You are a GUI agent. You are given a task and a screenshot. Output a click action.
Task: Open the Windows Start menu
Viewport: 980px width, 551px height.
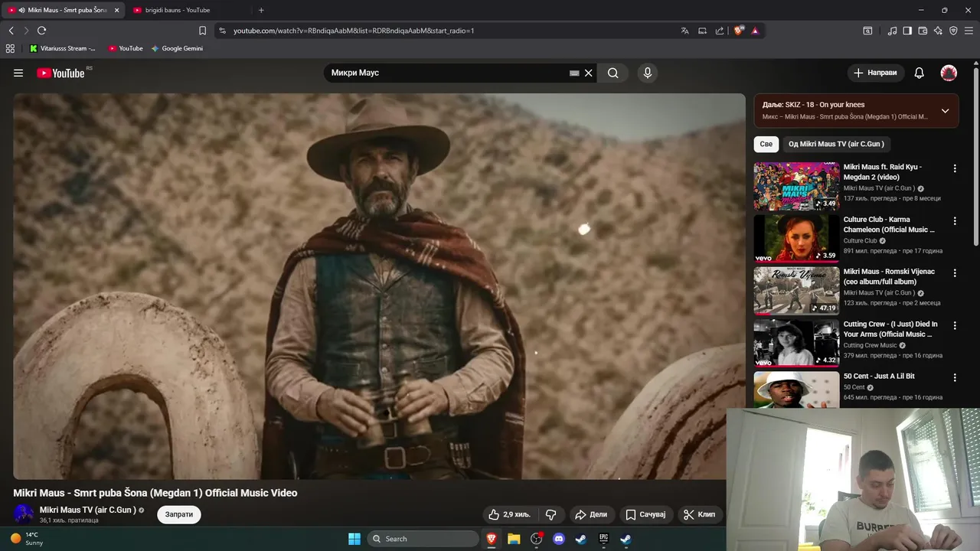[354, 539]
